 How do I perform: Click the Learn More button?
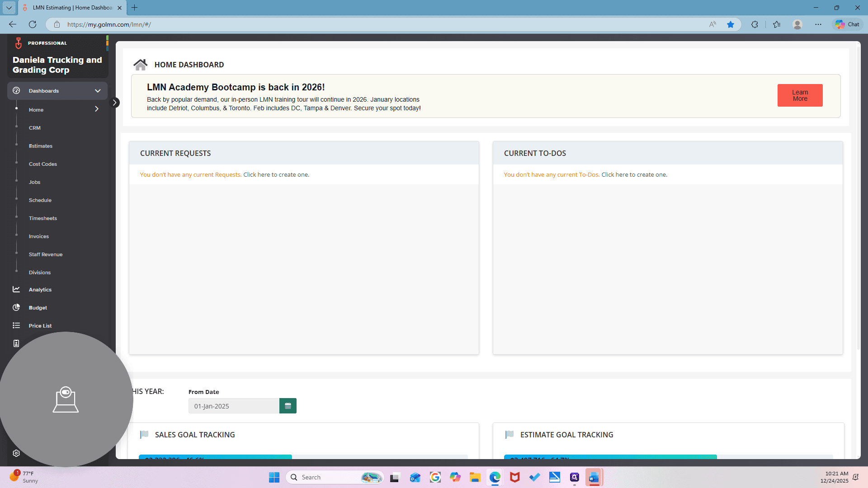(x=800, y=95)
